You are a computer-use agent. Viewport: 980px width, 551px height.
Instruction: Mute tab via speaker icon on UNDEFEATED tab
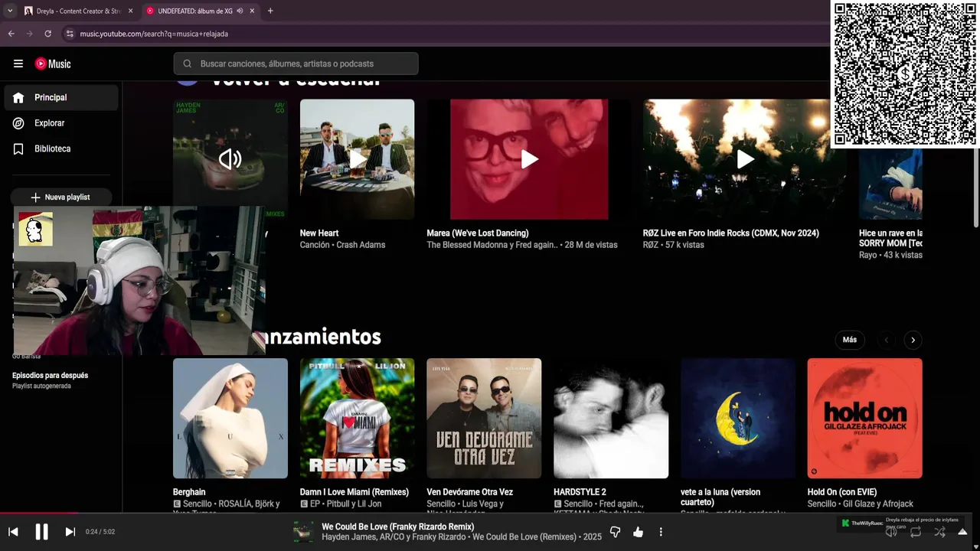(x=240, y=11)
